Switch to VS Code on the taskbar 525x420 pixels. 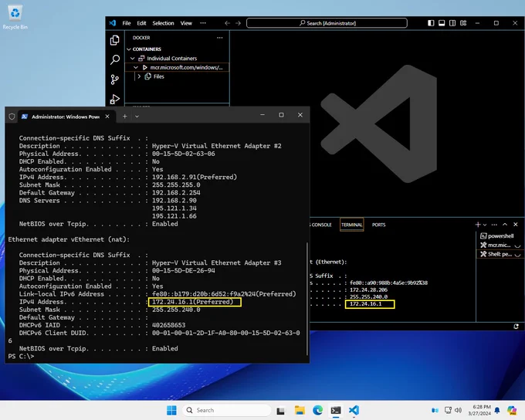coord(354,410)
